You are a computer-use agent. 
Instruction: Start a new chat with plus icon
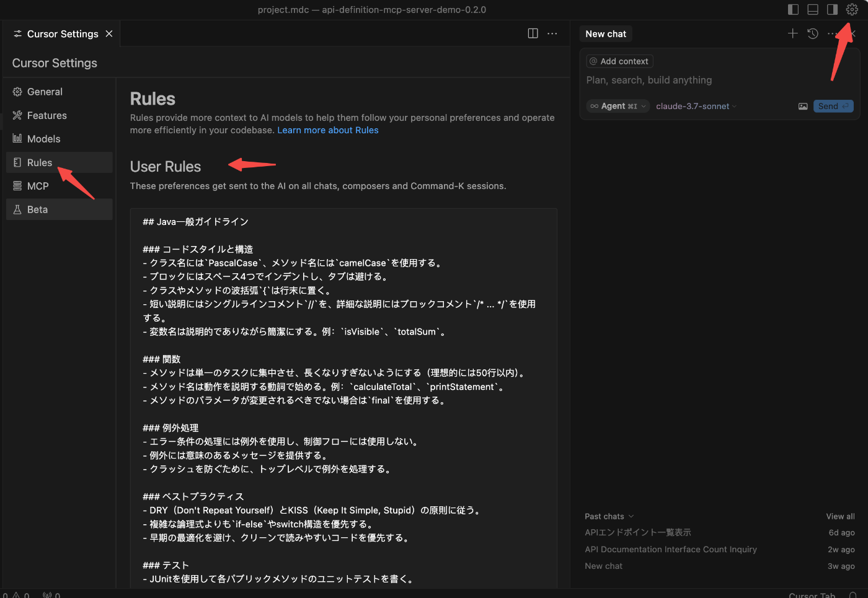[792, 33]
